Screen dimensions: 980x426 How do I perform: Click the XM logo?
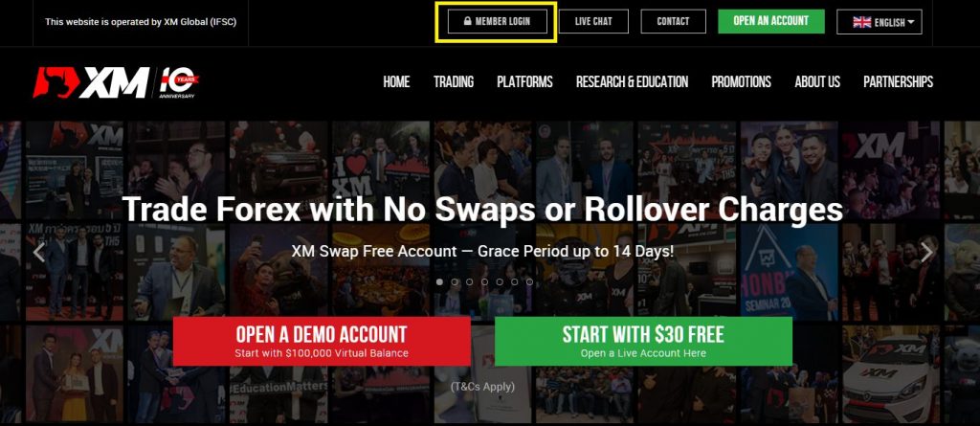click(91, 82)
